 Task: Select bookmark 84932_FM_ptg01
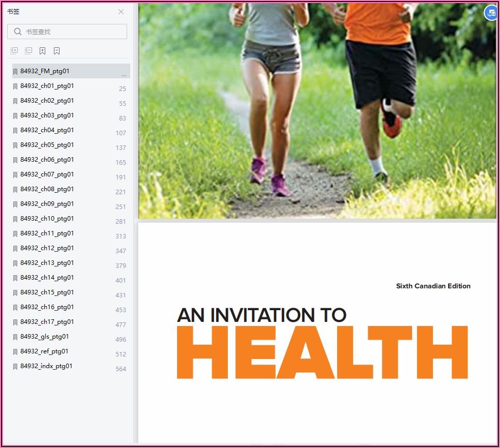(71, 71)
